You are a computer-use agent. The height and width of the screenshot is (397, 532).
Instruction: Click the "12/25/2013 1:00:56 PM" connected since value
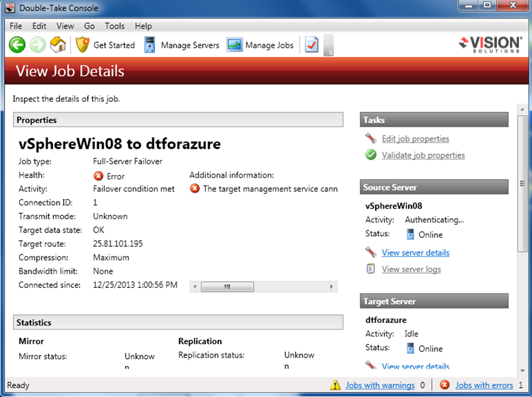click(135, 285)
